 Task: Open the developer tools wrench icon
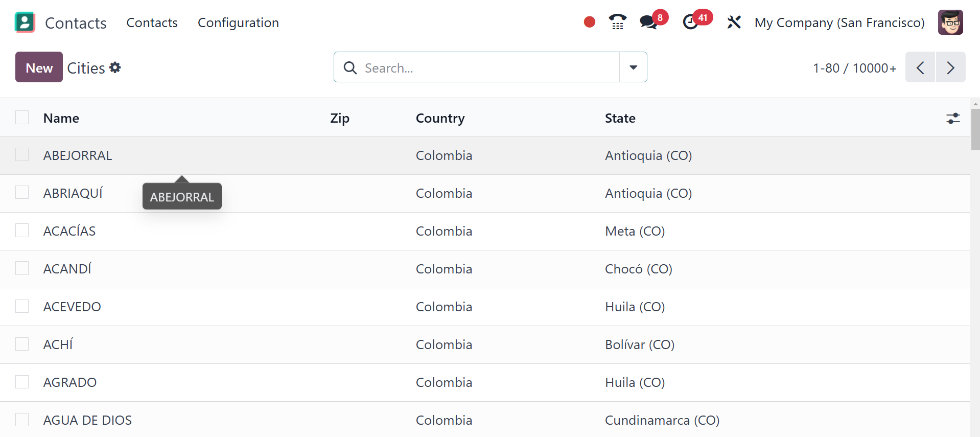point(734,22)
